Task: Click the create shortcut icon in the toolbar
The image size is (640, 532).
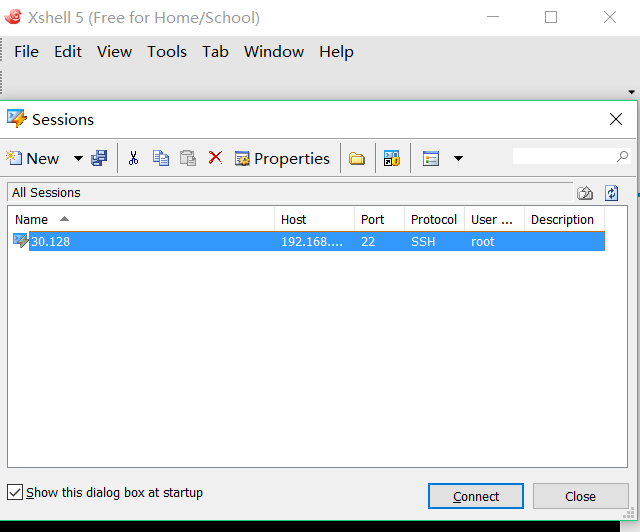Action: [392, 158]
